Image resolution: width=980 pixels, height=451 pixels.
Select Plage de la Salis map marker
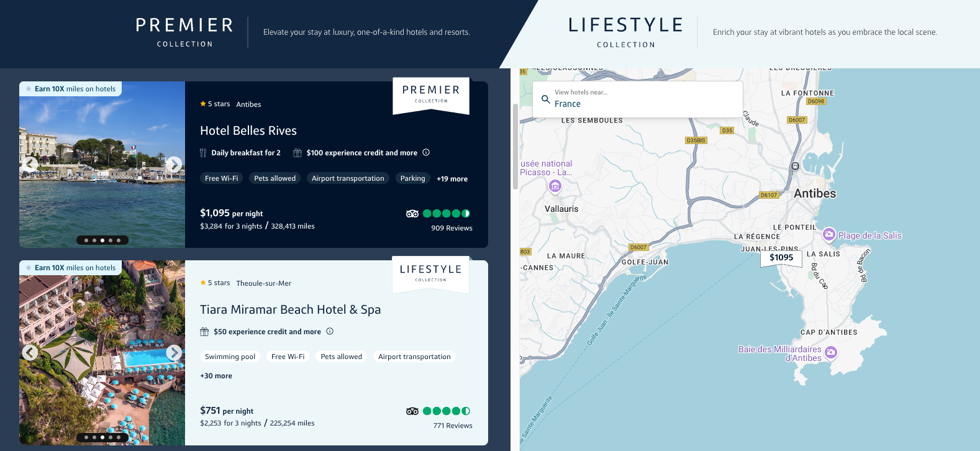(828, 235)
